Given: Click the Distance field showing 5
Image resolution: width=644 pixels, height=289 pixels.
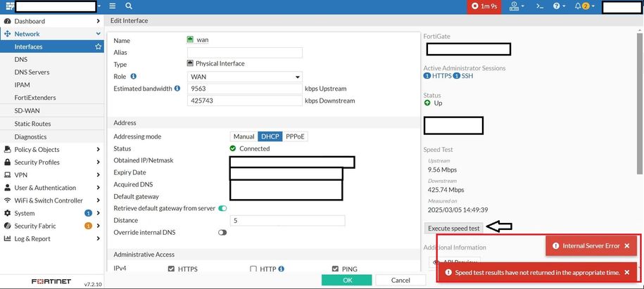Looking at the screenshot, I should point(287,221).
